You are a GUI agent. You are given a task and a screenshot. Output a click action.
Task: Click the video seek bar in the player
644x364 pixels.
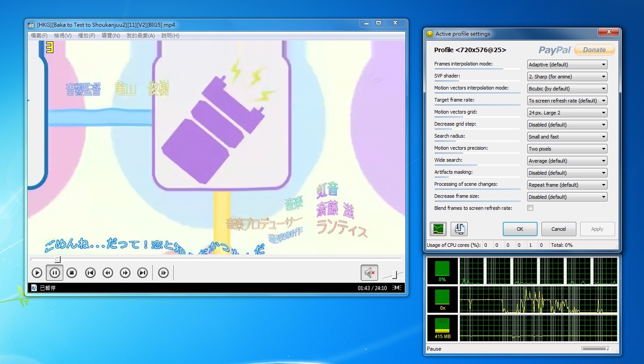click(x=216, y=259)
